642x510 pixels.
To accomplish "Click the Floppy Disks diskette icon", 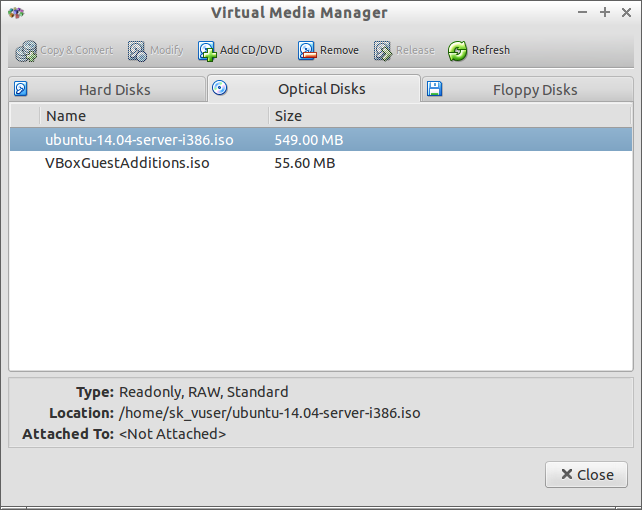I will pos(434,88).
